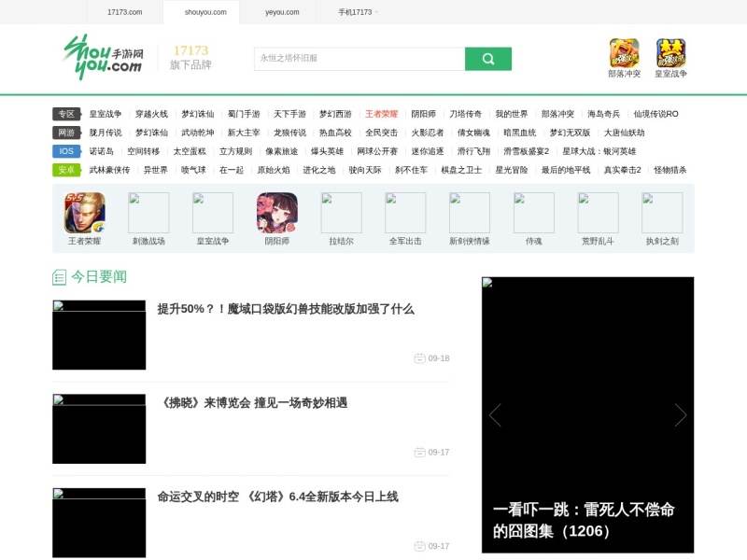Image resolution: width=747 pixels, height=560 pixels.
Task: Open article 命运交叉的时空《幻塔》6.4全新版本今日上线
Action: [x=277, y=497]
